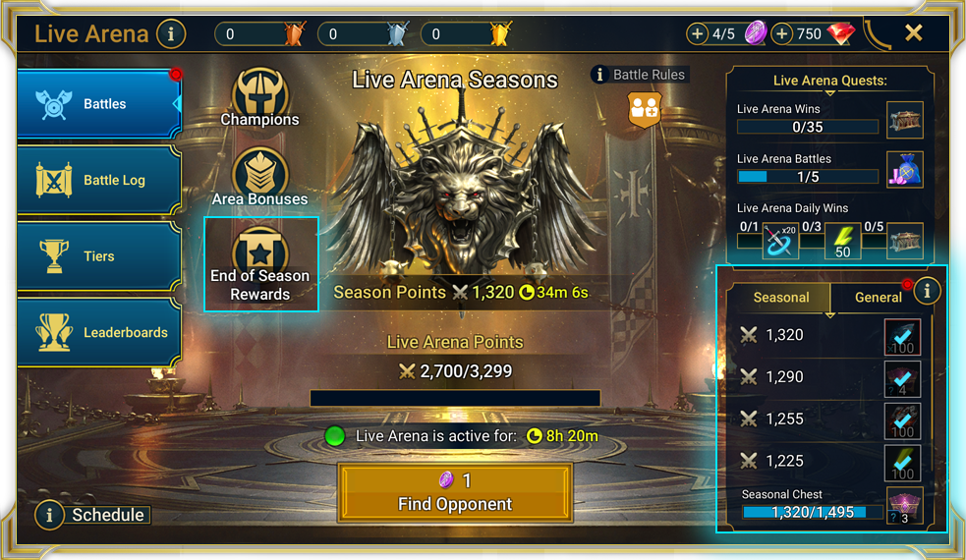Claim the 1,290 points checked reward
This screenshot has width=966, height=560.
[902, 379]
